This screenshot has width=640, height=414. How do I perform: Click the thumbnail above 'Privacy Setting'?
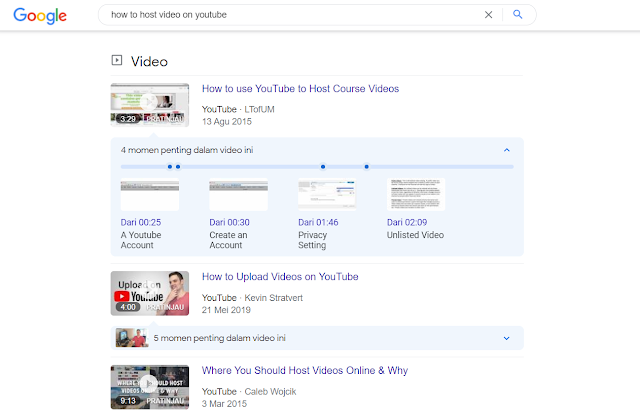click(327, 195)
